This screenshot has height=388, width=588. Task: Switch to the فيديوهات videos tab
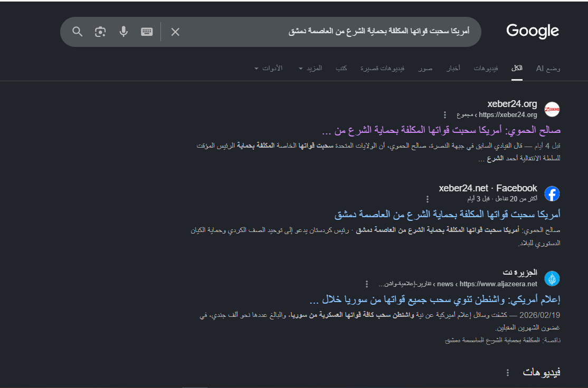pyautogui.click(x=486, y=68)
